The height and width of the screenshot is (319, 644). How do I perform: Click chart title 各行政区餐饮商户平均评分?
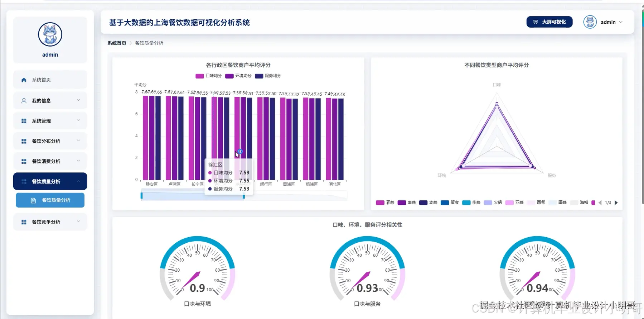coord(238,65)
